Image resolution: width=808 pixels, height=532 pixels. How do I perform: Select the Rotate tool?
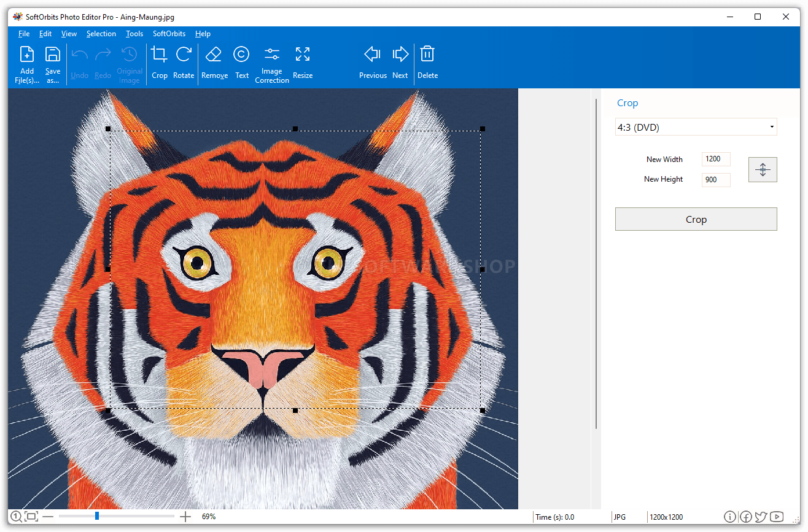click(x=184, y=54)
